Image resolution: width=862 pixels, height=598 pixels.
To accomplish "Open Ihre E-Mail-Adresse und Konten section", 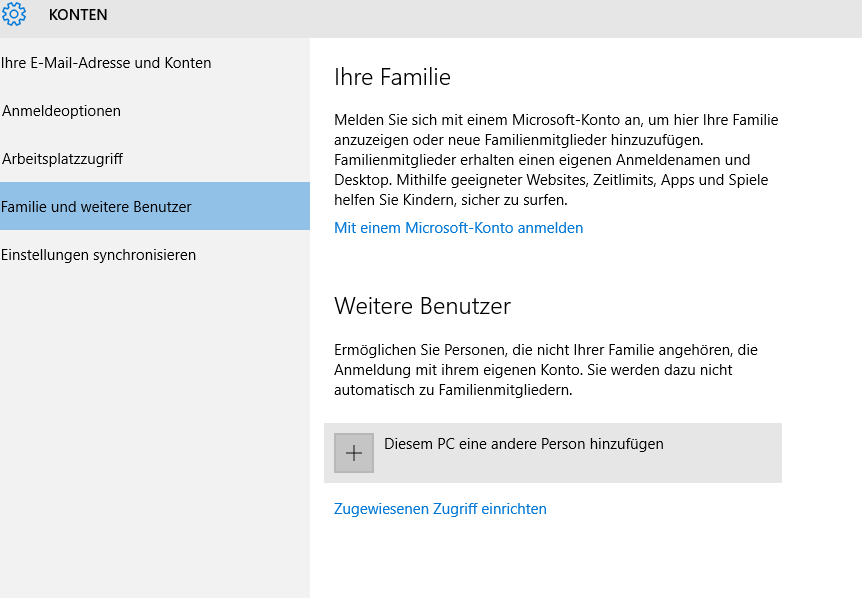I will [106, 63].
